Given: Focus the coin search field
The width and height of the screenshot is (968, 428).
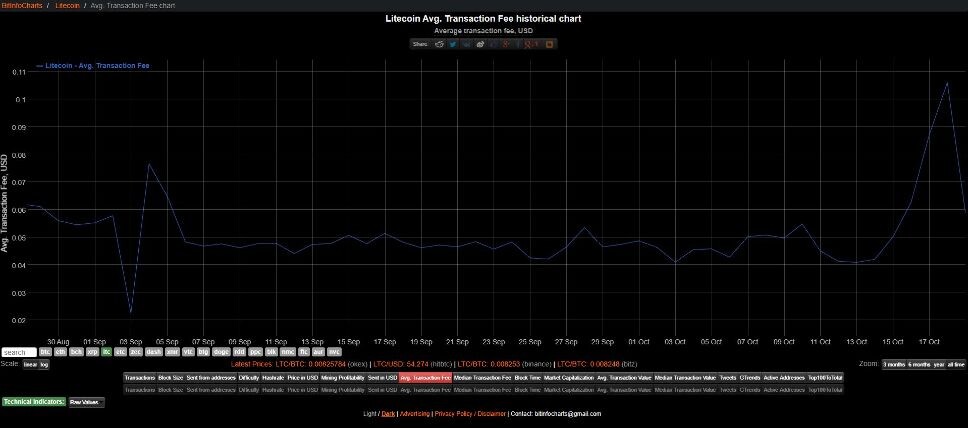Looking at the screenshot, I should [19, 353].
